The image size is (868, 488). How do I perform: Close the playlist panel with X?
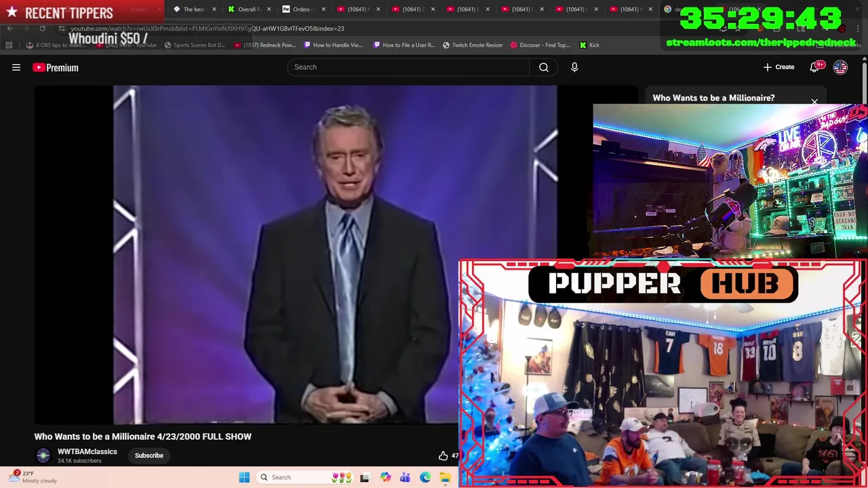coord(814,102)
